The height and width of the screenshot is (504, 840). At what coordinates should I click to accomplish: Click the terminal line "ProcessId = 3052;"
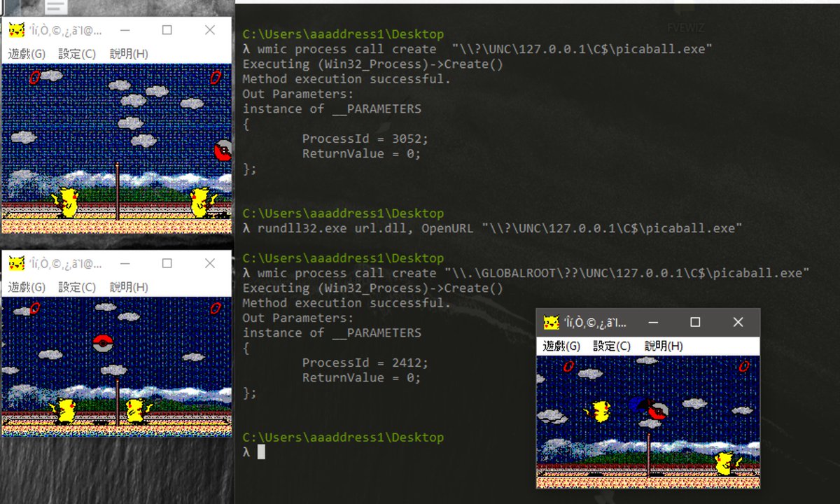pyautogui.click(x=365, y=139)
